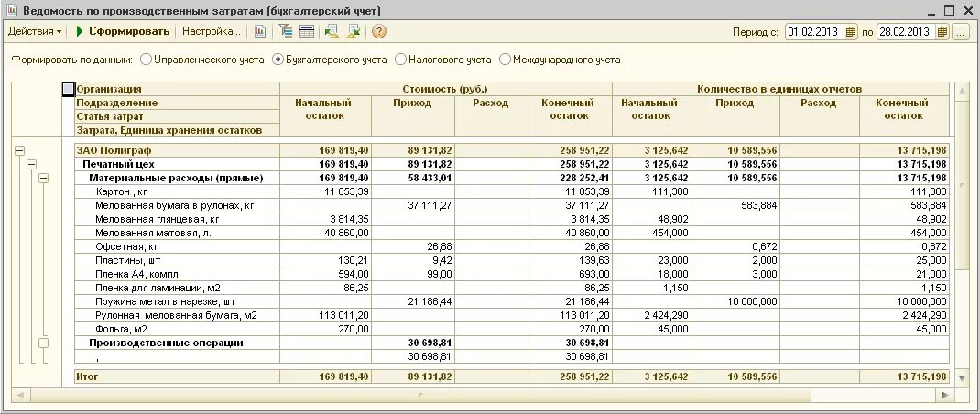
Task: Click the filter tree toolbar icon
Action: coord(286,31)
